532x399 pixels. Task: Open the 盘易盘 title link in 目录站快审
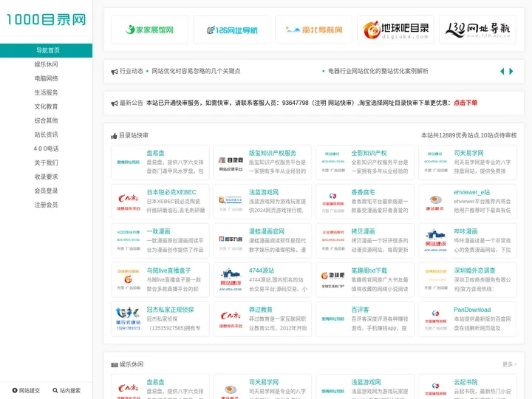coord(155,153)
